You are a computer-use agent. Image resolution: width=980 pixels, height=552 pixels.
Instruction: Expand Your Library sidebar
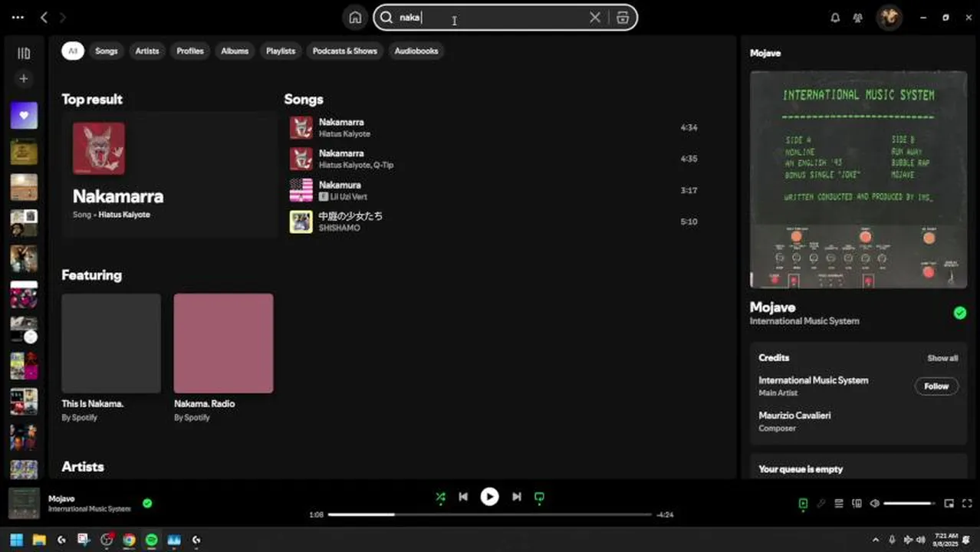coord(24,54)
